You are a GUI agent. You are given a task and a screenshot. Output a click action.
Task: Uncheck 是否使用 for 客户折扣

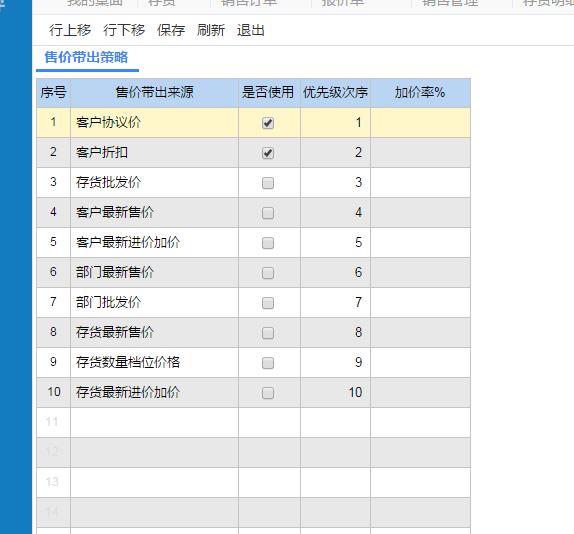point(268,153)
